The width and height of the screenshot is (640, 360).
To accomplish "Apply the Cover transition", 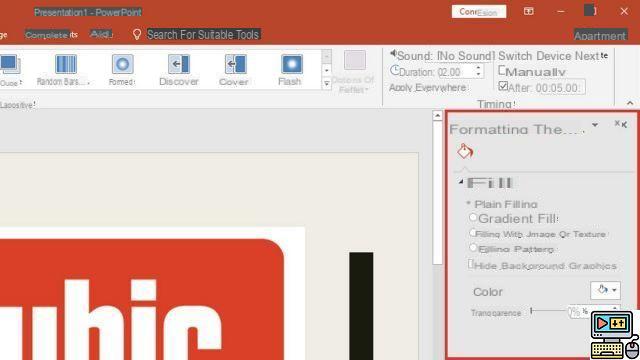I will (234, 70).
